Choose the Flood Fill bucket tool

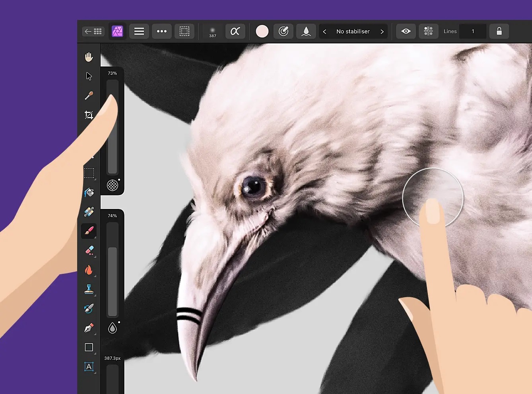click(x=89, y=193)
